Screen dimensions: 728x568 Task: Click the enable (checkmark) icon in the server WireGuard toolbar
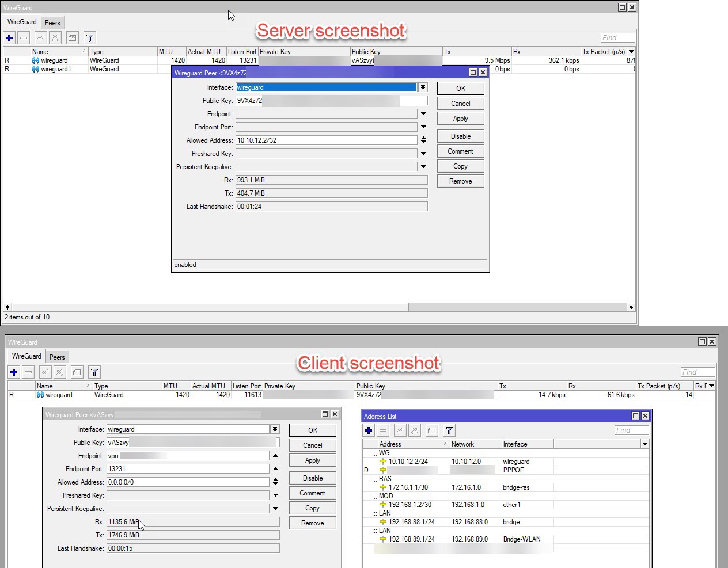pyautogui.click(x=40, y=38)
